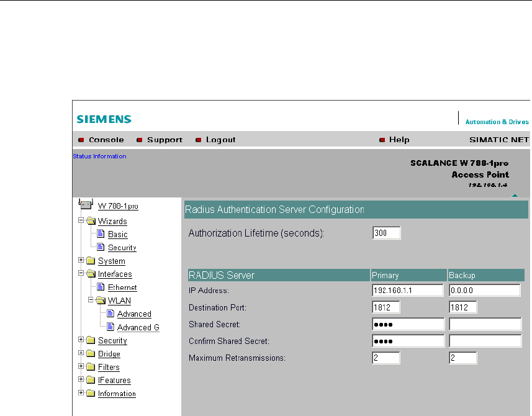
Task: Click the Advanced document icon
Action: tap(110, 313)
